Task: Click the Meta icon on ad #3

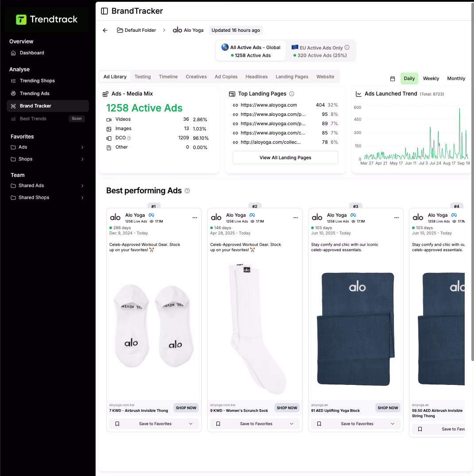Action: tap(353, 215)
